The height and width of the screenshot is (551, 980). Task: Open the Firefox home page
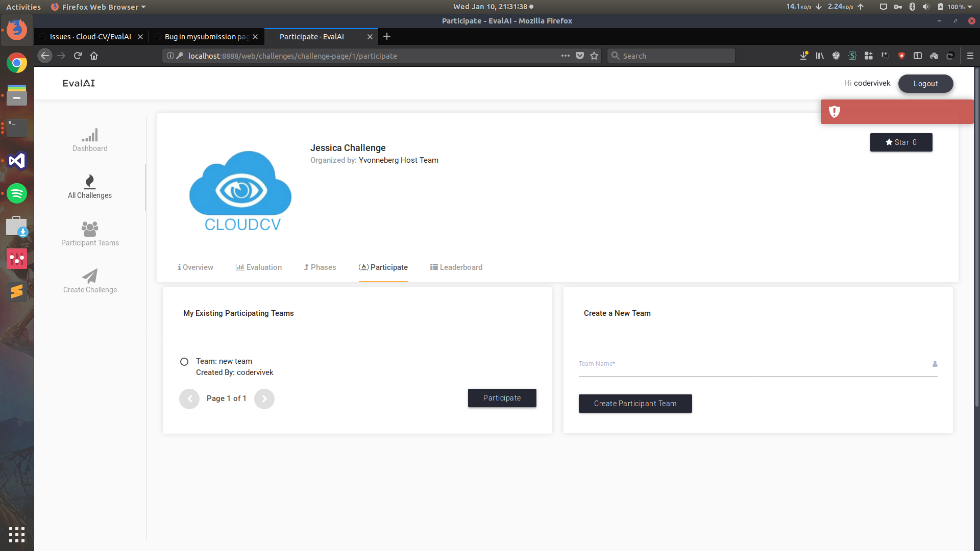[94, 56]
